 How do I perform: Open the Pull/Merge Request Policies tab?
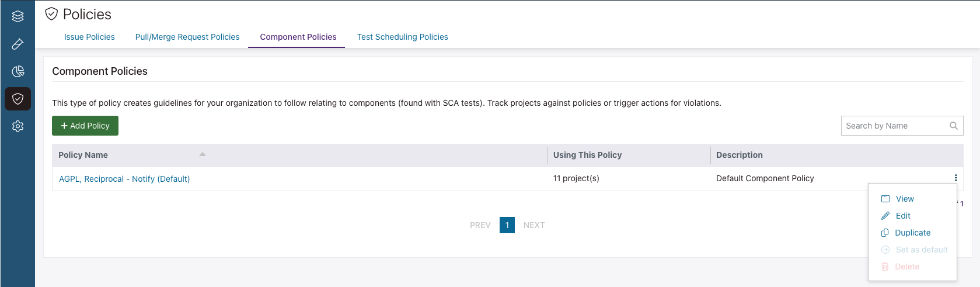(x=187, y=37)
